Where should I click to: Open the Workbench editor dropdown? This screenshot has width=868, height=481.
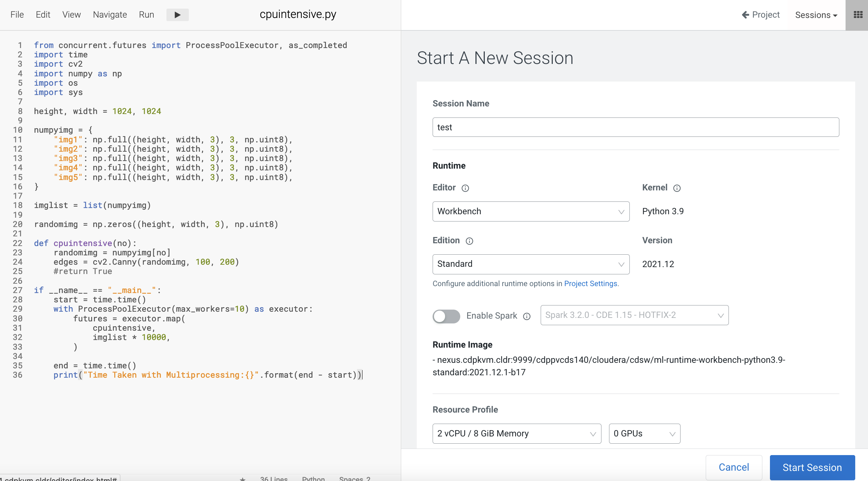pos(531,211)
